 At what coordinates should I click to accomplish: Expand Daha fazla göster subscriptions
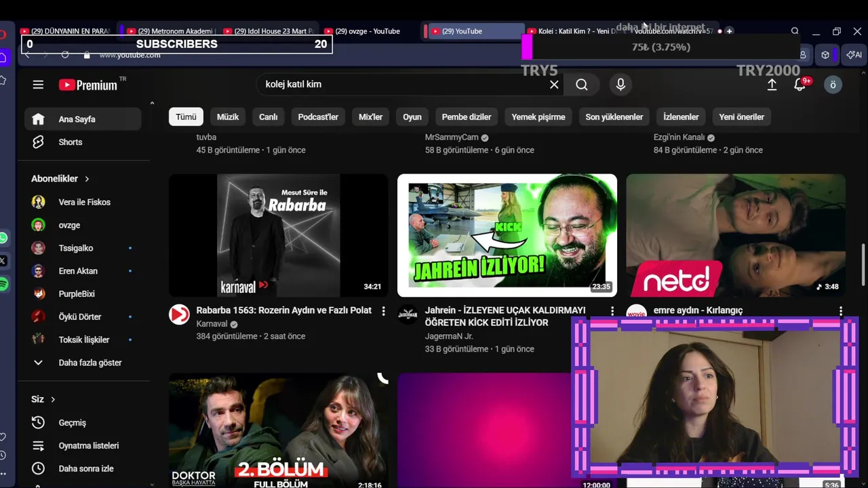tap(83, 363)
